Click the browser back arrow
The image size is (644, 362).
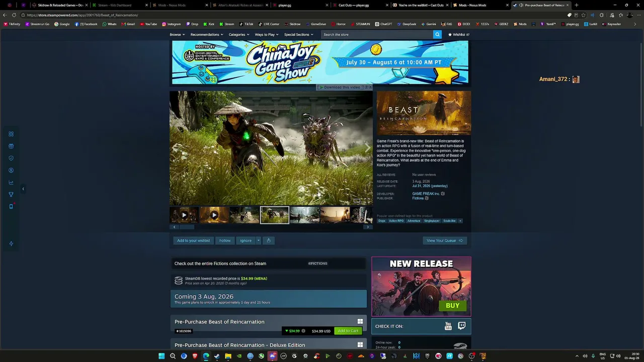(5, 15)
